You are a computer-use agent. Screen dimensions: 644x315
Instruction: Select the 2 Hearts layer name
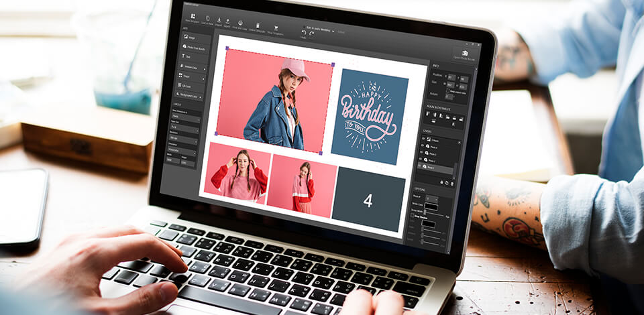436,141
